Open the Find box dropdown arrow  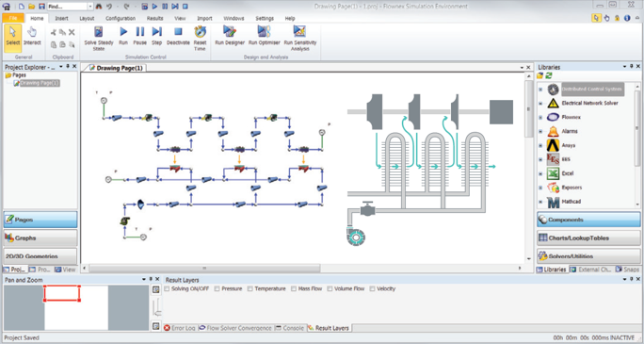(90, 7)
